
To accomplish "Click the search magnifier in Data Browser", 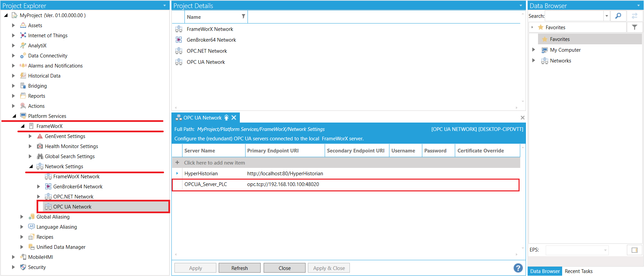I will 618,16.
